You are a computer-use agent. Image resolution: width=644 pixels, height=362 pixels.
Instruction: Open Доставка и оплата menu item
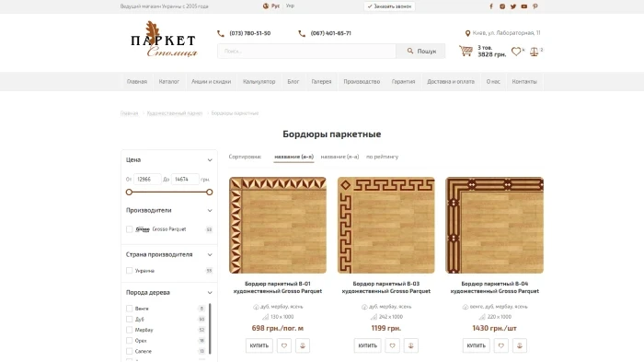[451, 81]
